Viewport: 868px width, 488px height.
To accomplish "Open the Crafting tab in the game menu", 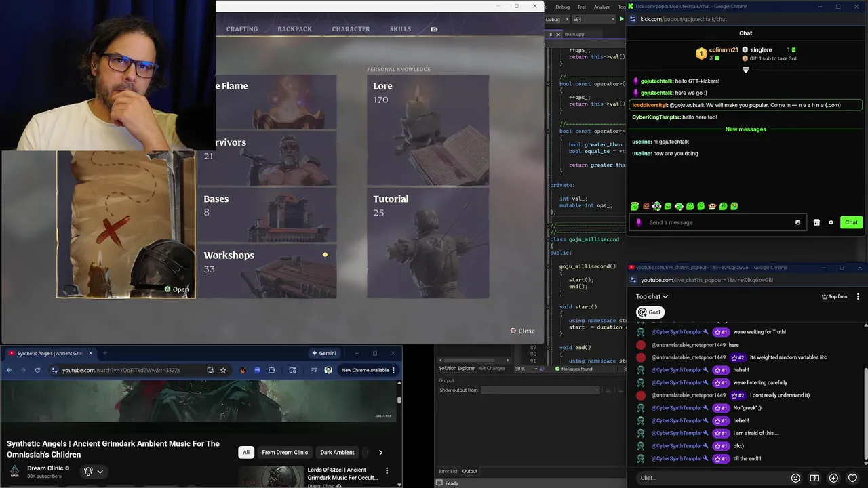I will pos(242,29).
